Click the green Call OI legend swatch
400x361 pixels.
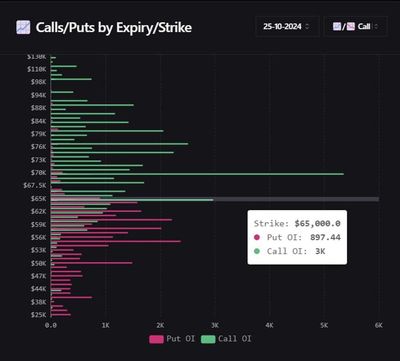coord(208,339)
